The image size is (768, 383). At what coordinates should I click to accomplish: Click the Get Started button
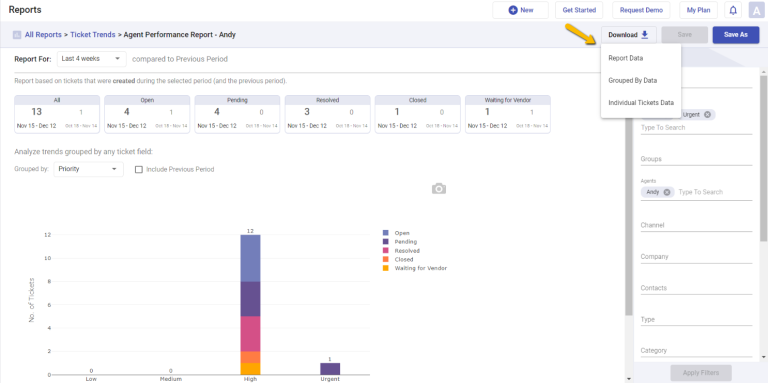[579, 10]
